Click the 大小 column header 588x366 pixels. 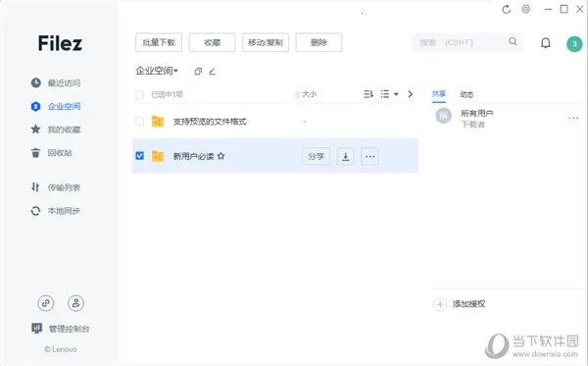click(x=309, y=94)
